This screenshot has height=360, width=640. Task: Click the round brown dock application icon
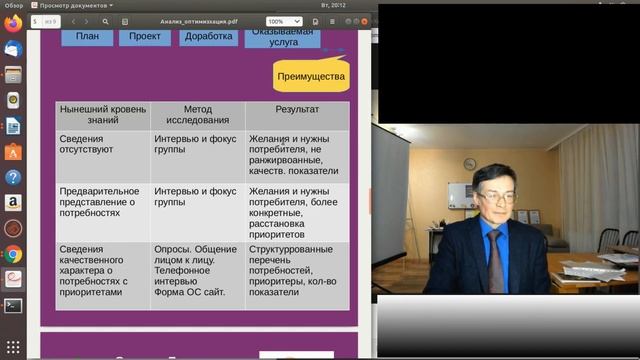click(x=13, y=229)
